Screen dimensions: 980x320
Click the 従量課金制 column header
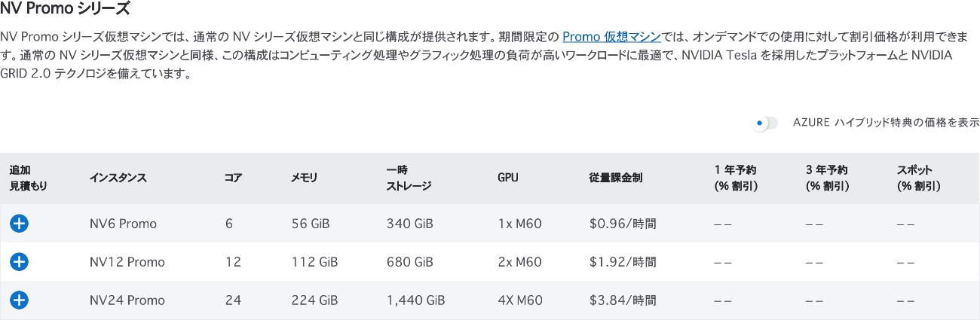pos(616,178)
